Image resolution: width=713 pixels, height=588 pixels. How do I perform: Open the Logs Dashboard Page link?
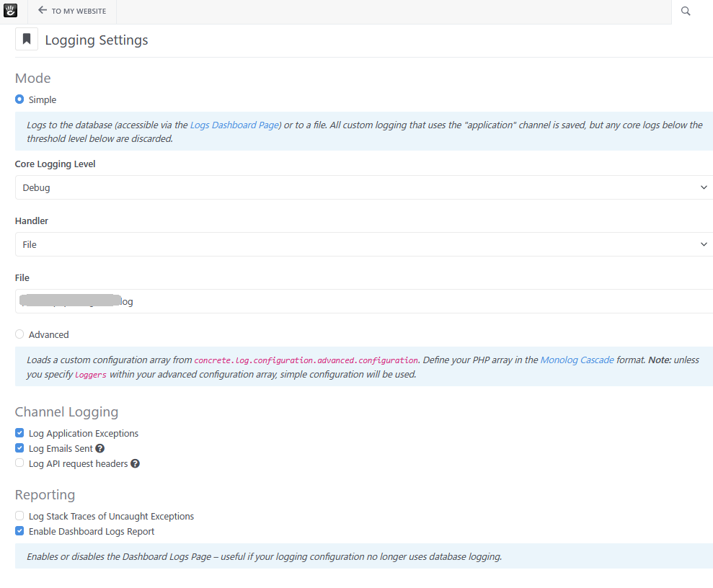click(234, 125)
